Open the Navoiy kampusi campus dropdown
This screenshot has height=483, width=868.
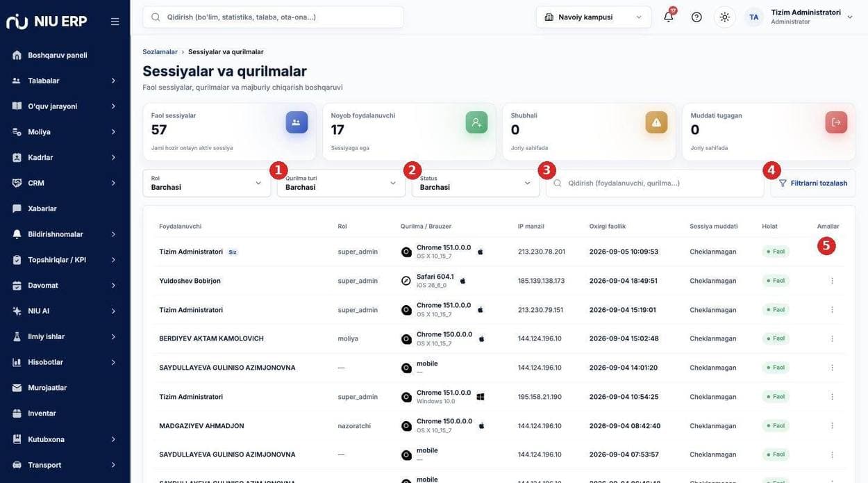(x=594, y=17)
